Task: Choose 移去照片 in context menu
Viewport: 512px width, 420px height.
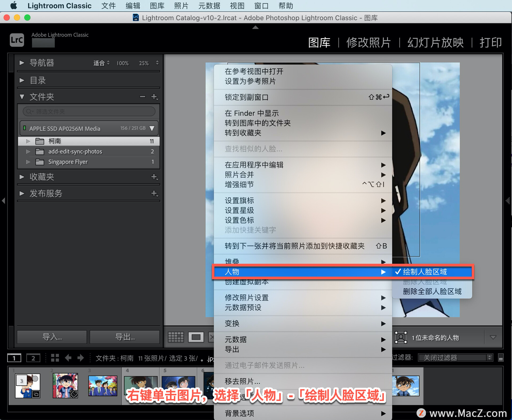Action: (x=303, y=381)
